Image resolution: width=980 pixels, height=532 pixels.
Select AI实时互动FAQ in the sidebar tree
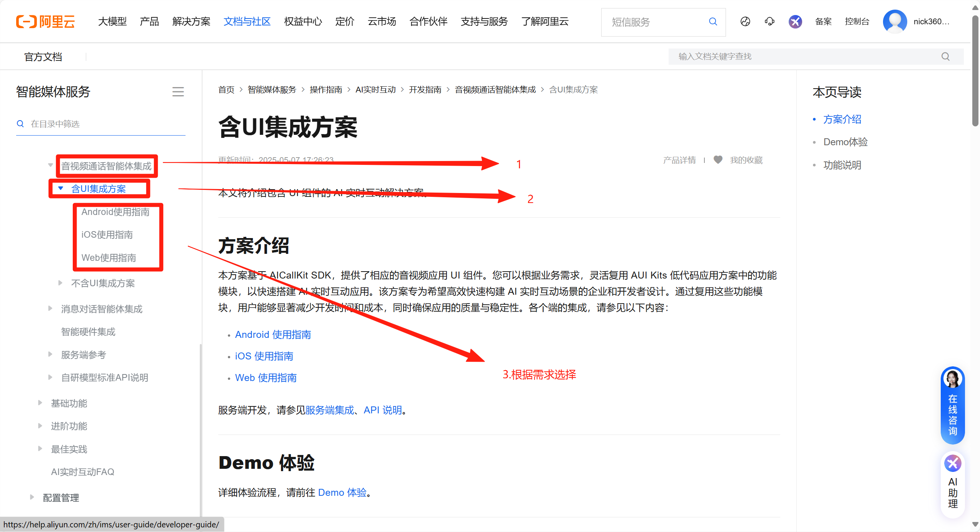(83, 472)
